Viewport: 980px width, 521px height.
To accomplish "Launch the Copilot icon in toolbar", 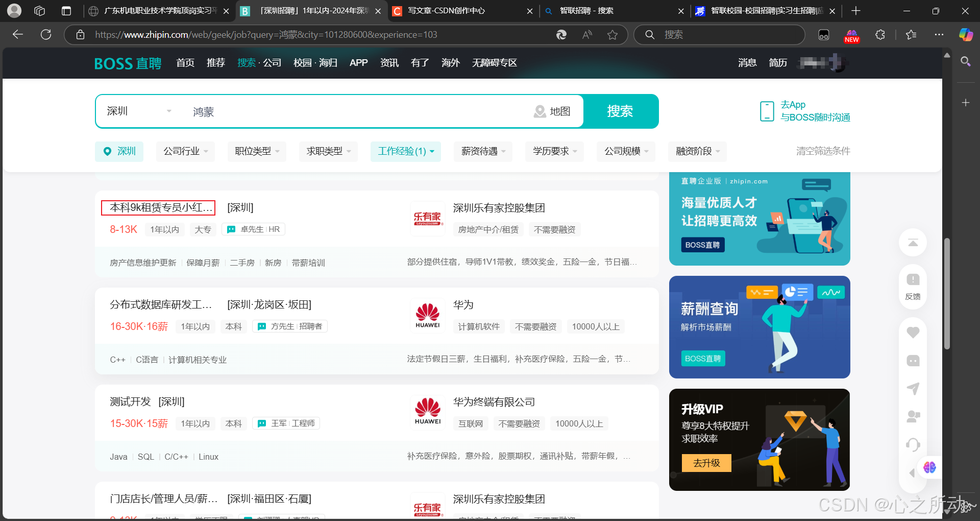I will click(x=966, y=35).
